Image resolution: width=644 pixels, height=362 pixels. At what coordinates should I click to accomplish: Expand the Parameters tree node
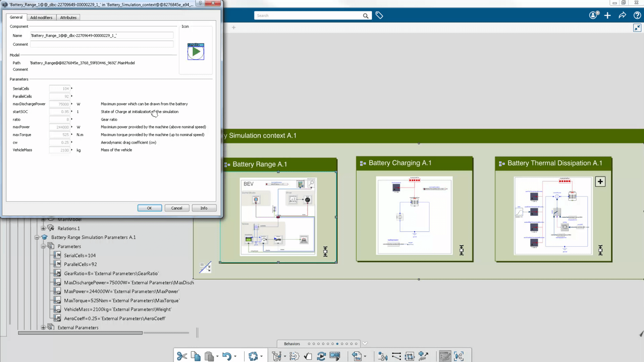pyautogui.click(x=43, y=246)
